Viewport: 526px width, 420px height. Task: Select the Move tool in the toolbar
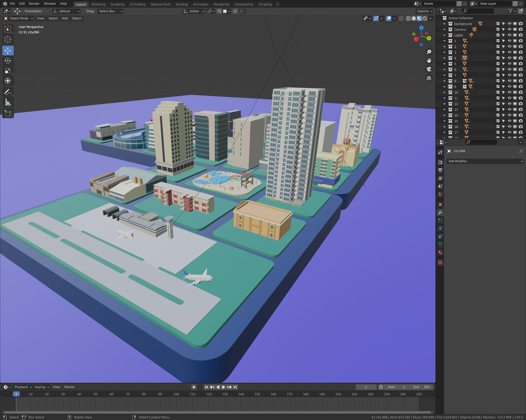point(8,50)
